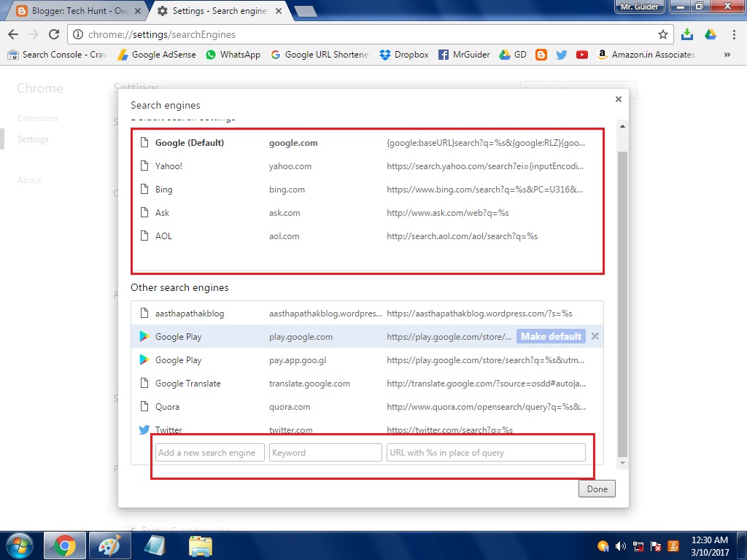Click the Done button

tap(597, 489)
